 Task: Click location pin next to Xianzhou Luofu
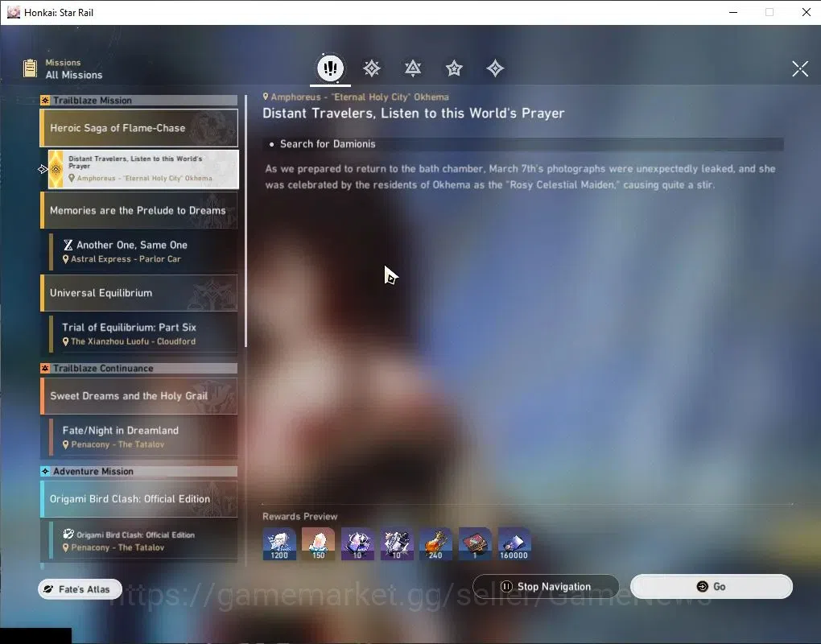pyautogui.click(x=65, y=341)
